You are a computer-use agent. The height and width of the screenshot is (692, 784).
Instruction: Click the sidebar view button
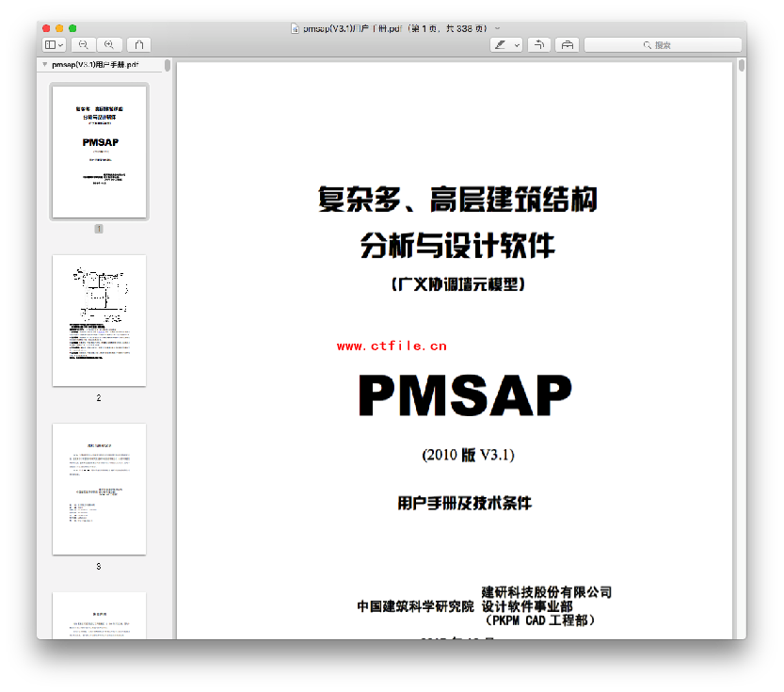tap(49, 44)
